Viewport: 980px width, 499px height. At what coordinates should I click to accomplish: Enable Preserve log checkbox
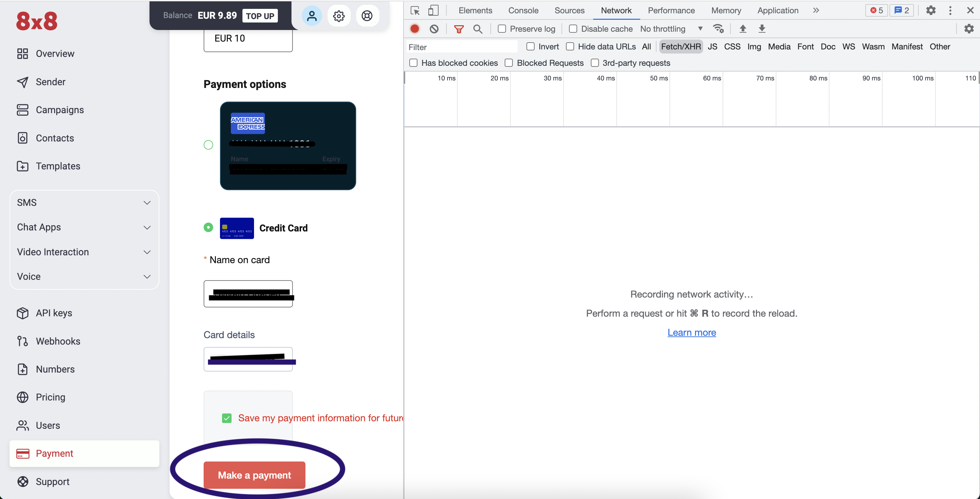pyautogui.click(x=502, y=29)
